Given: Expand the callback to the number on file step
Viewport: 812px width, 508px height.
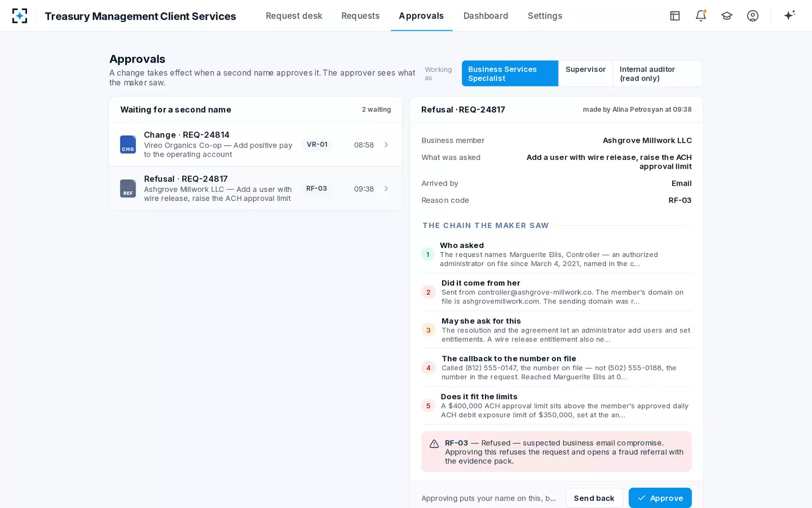Looking at the screenshot, I should [557, 368].
